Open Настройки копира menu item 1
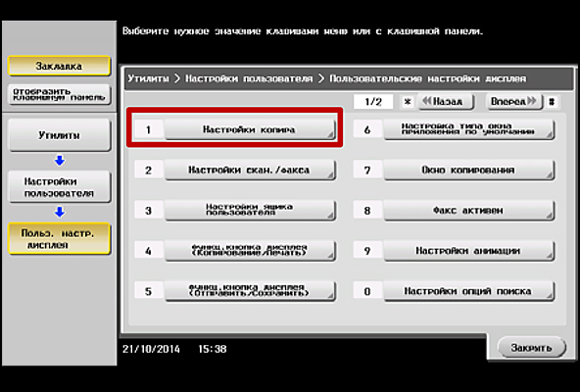580x392 pixels. pyautogui.click(x=250, y=129)
